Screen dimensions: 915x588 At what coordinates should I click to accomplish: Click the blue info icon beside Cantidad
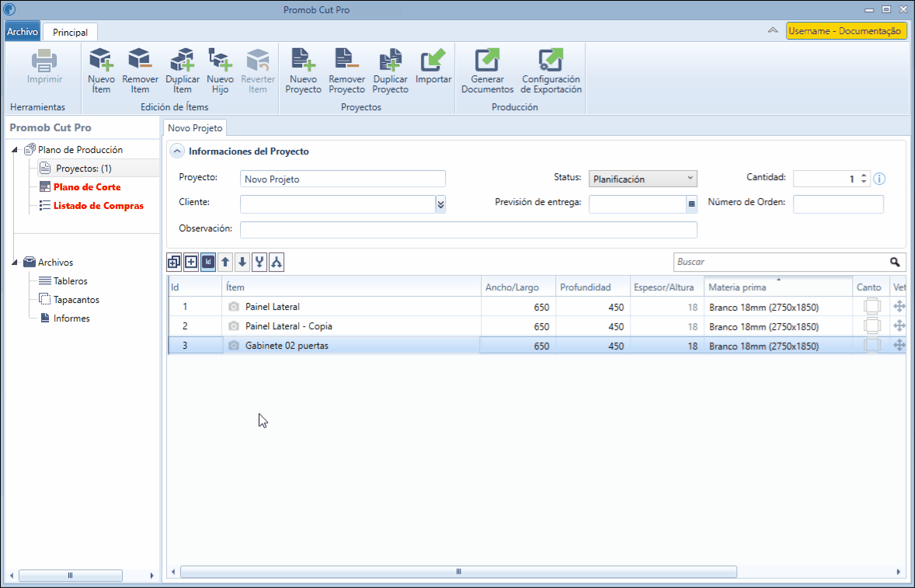tap(879, 179)
